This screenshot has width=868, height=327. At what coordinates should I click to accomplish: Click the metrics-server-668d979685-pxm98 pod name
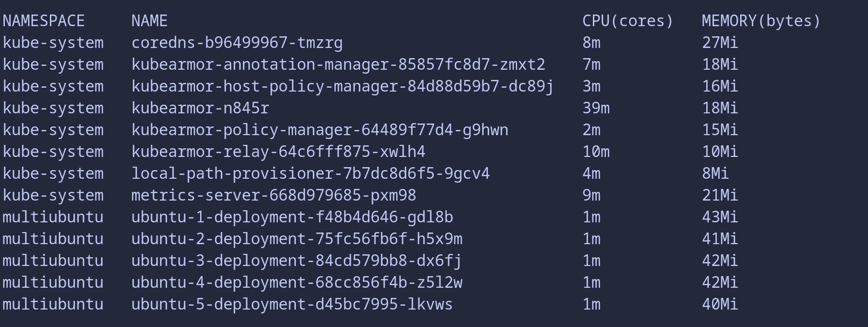pos(274,195)
